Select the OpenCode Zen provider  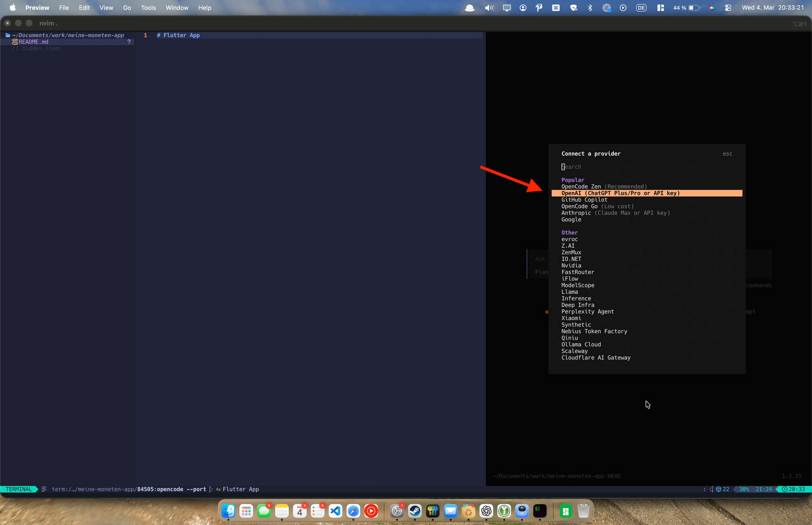coord(581,186)
